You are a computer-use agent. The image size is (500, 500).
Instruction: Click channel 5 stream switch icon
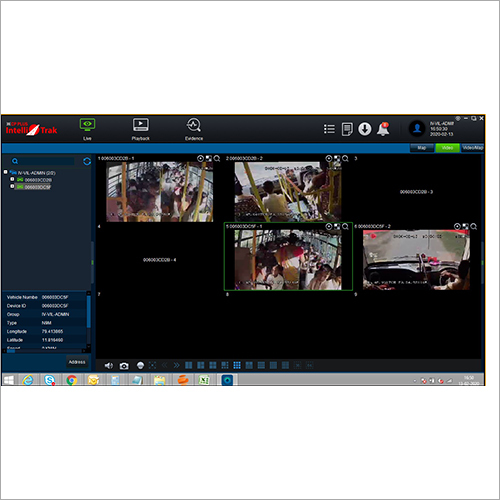[337, 227]
